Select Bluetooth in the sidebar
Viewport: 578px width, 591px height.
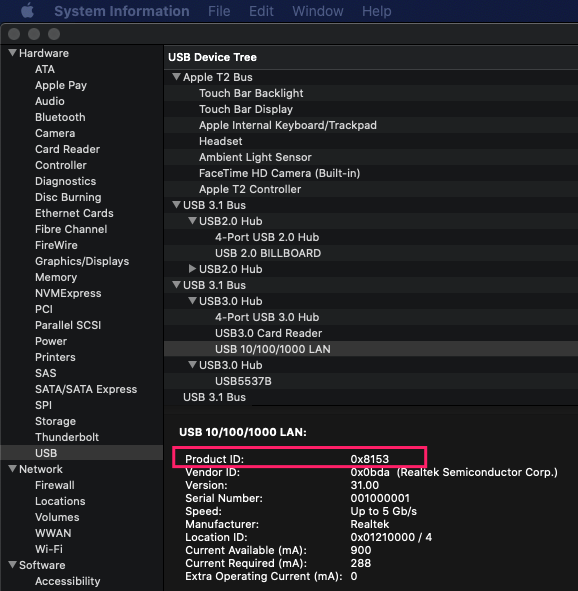tap(60, 117)
